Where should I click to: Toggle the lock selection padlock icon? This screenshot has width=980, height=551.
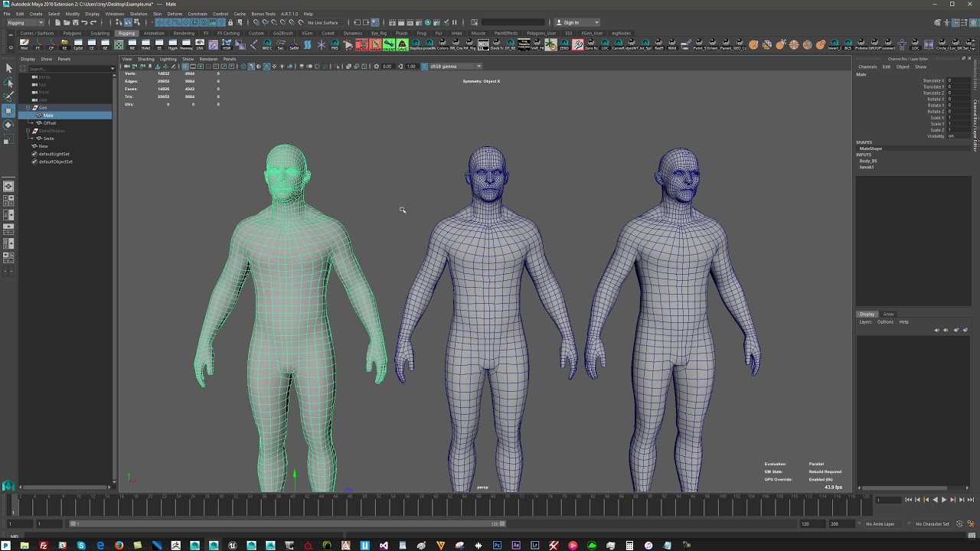pos(230,22)
